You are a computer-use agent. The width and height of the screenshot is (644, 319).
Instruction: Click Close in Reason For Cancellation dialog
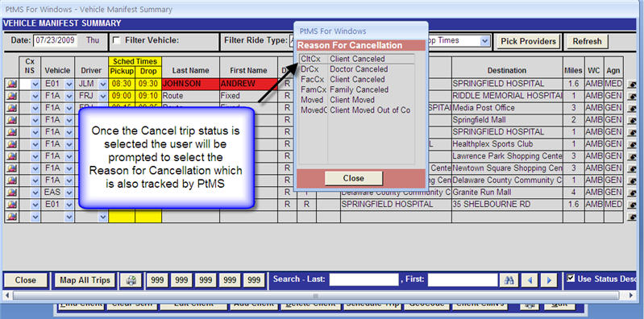tap(354, 178)
